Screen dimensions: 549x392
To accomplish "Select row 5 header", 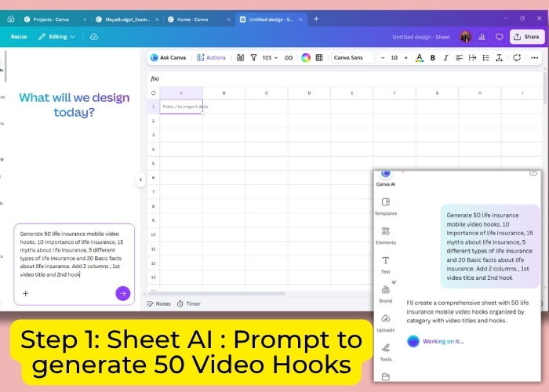I will pos(153,163).
